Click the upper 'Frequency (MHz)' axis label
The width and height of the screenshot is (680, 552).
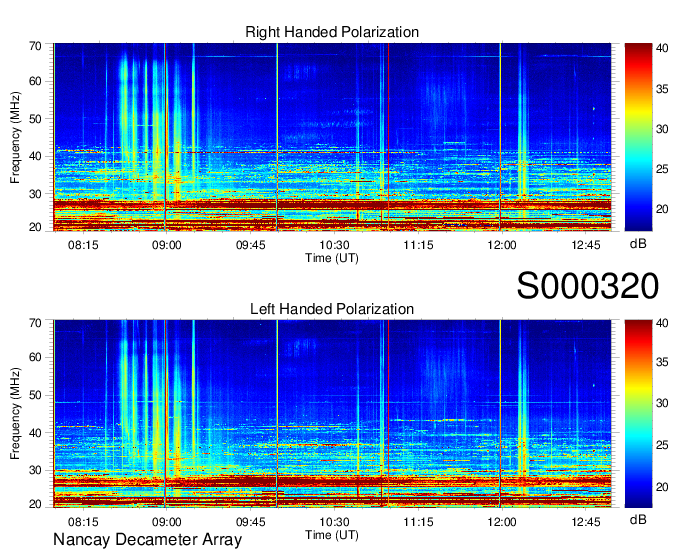tap(15, 137)
